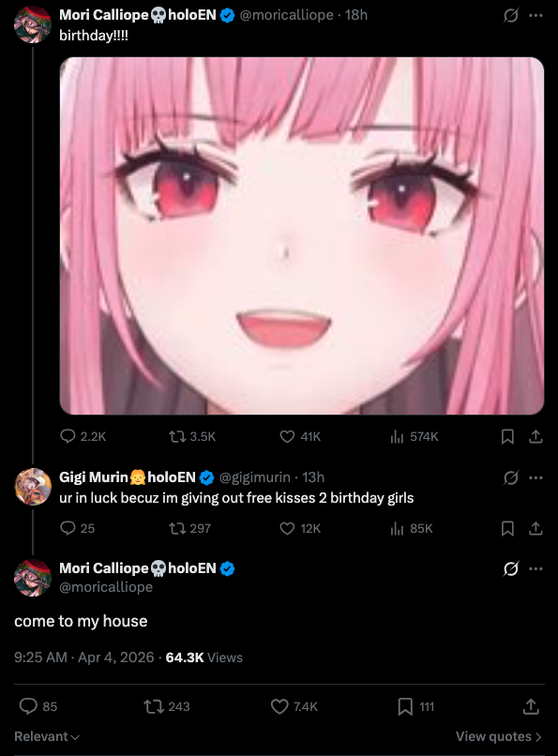Viewport: 558px width, 756px height.
Task: Retweet the birthday post showing 3.5K
Action: [x=192, y=436]
